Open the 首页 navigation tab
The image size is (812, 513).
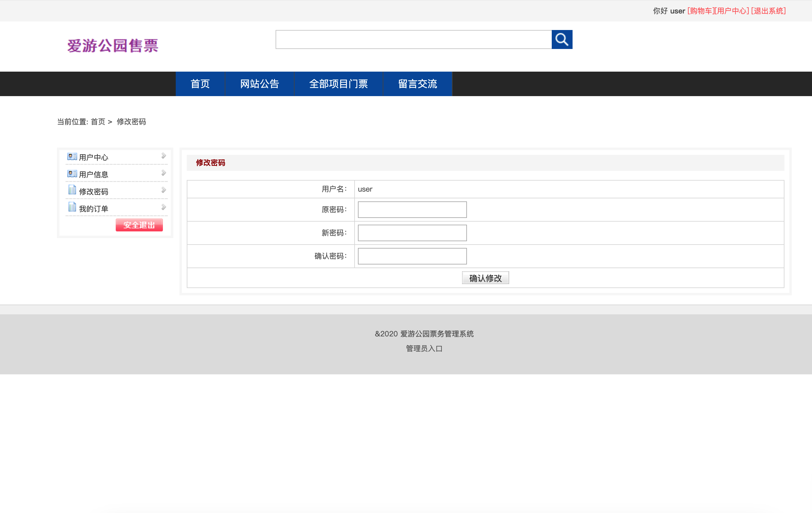[200, 84]
